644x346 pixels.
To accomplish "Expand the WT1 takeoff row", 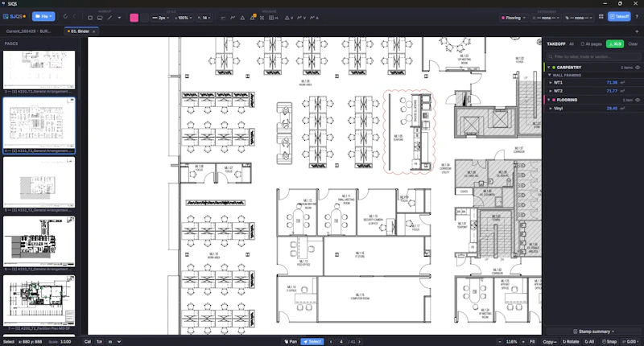I will (x=551, y=83).
